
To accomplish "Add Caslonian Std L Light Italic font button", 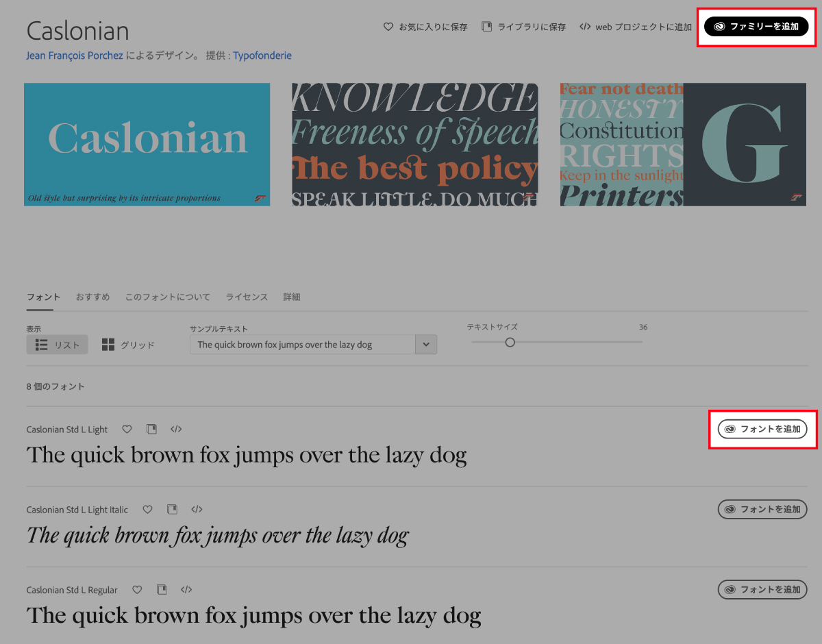I will coord(762,509).
